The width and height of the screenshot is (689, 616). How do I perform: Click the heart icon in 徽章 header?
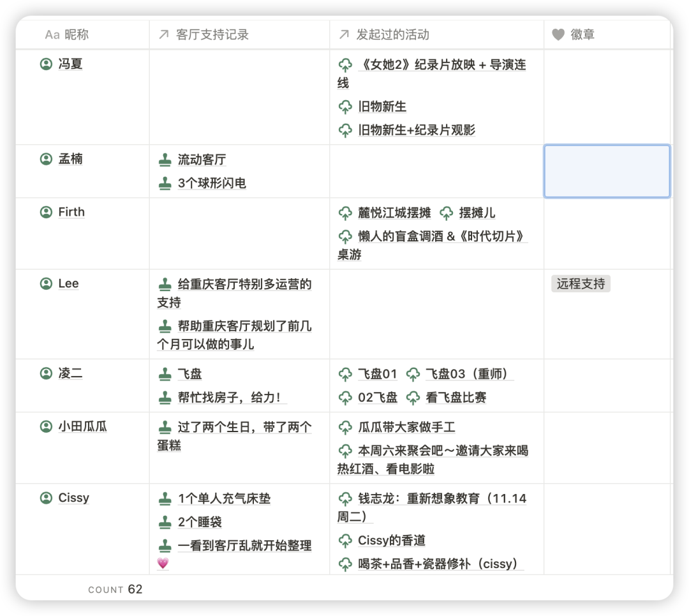coord(558,34)
